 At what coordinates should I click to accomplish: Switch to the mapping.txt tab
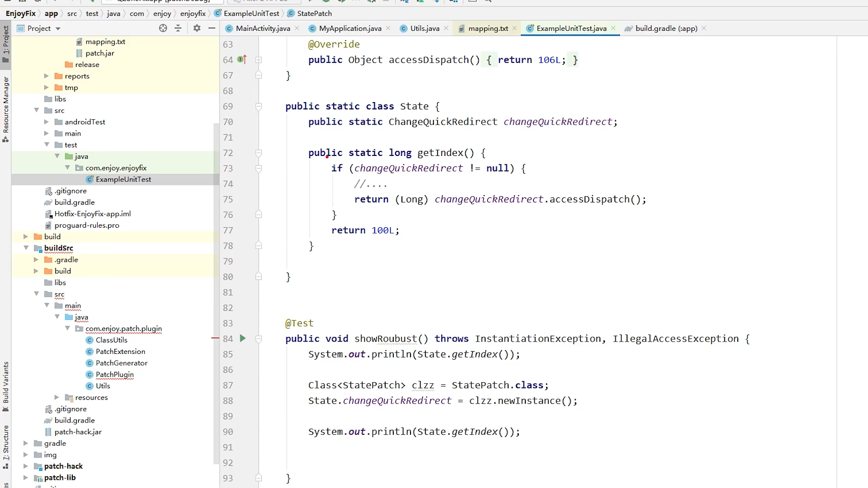pyautogui.click(x=488, y=28)
